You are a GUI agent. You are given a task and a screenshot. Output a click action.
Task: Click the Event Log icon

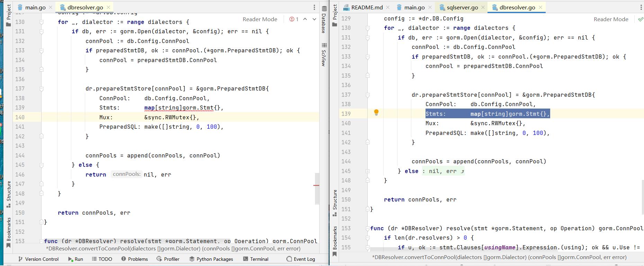click(289, 259)
